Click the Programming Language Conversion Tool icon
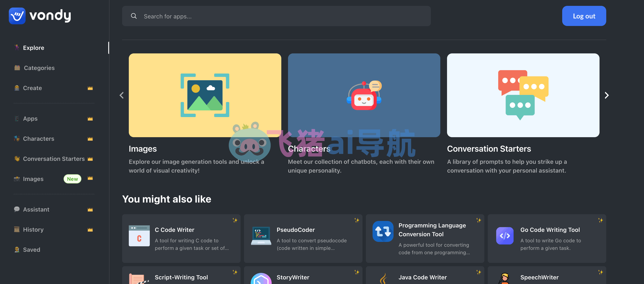Screen dimensions: 644x284 click(383, 231)
